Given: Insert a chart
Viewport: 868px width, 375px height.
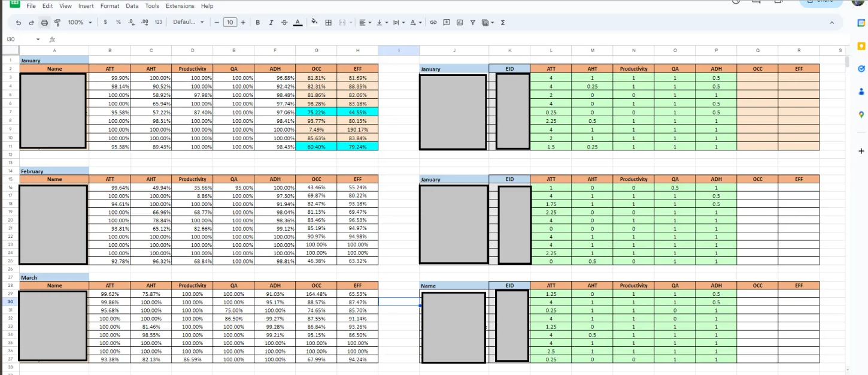Looking at the screenshot, I should pos(460,22).
